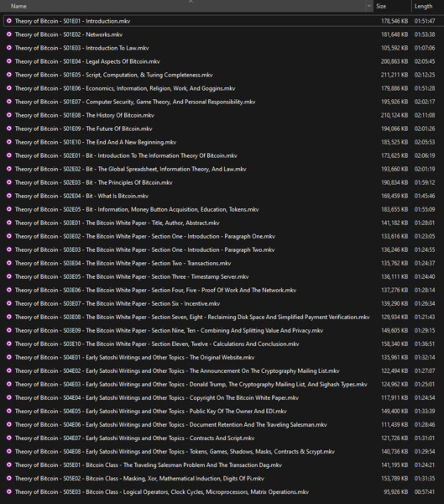Select the icon for S02E01 Bit Introduction file

pos(9,155)
